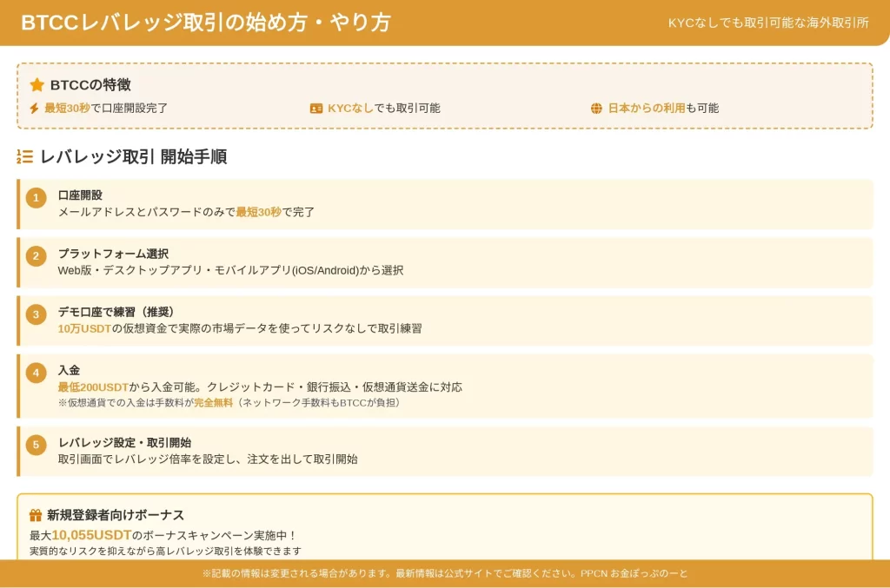This screenshot has height=588, width=890.
Task: Click the 口座開設 step title
Action: pos(80,195)
